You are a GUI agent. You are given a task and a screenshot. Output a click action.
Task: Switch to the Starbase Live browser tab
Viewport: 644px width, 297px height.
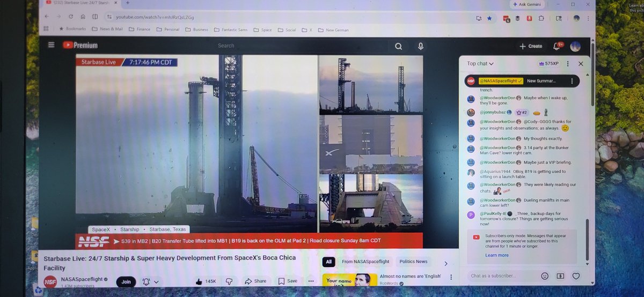pyautogui.click(x=80, y=3)
